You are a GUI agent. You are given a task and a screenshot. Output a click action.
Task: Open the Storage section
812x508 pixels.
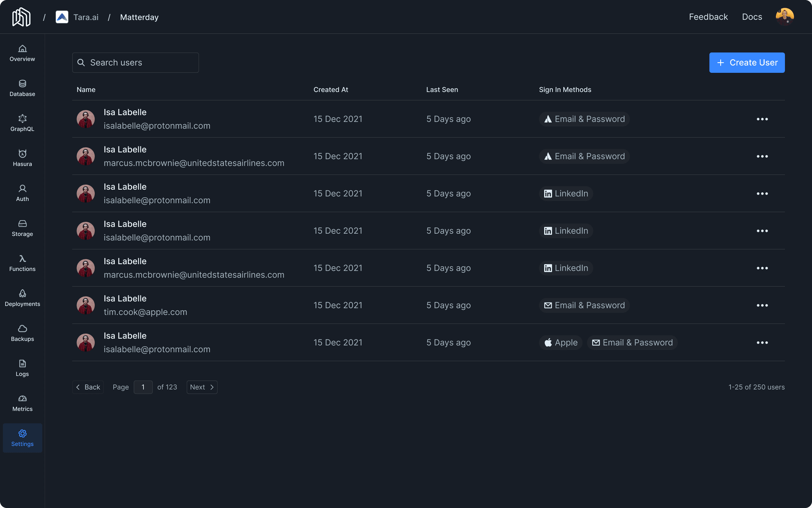22,229
